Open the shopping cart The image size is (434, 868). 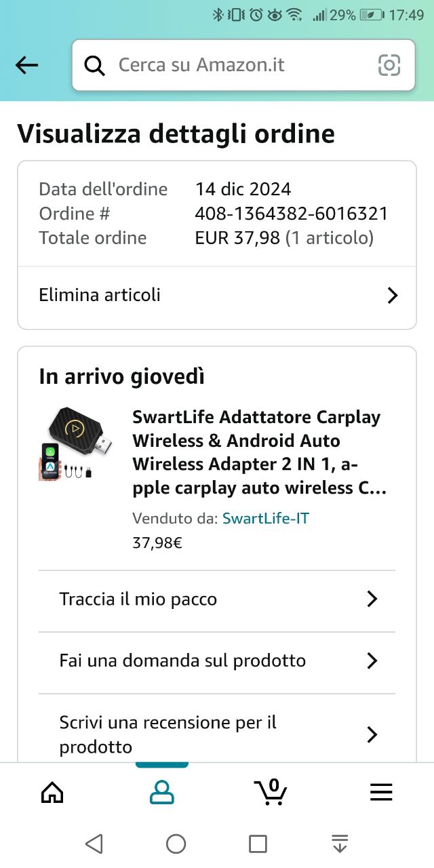271,791
